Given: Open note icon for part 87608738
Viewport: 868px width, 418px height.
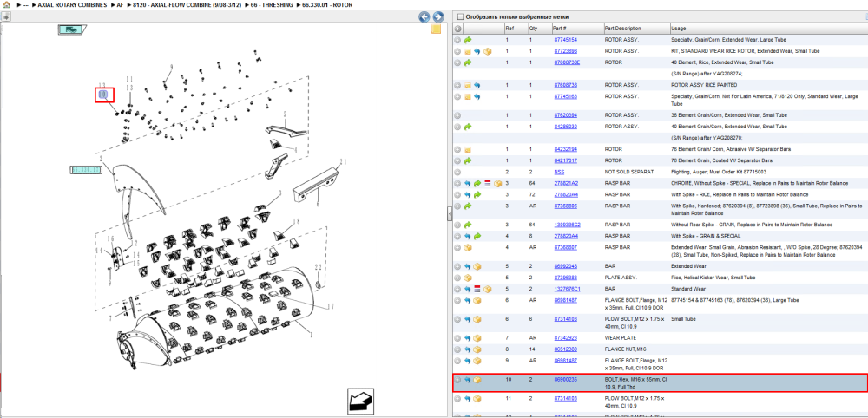Looking at the screenshot, I should coord(468,86).
